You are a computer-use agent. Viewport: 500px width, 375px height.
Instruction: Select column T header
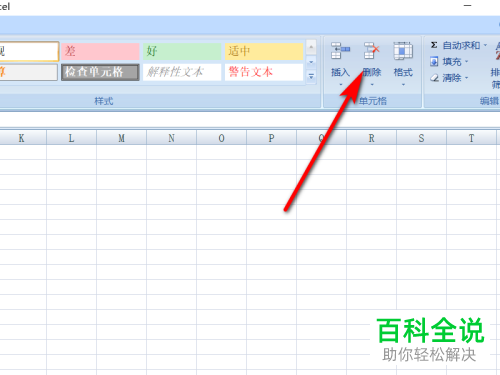(x=471, y=138)
